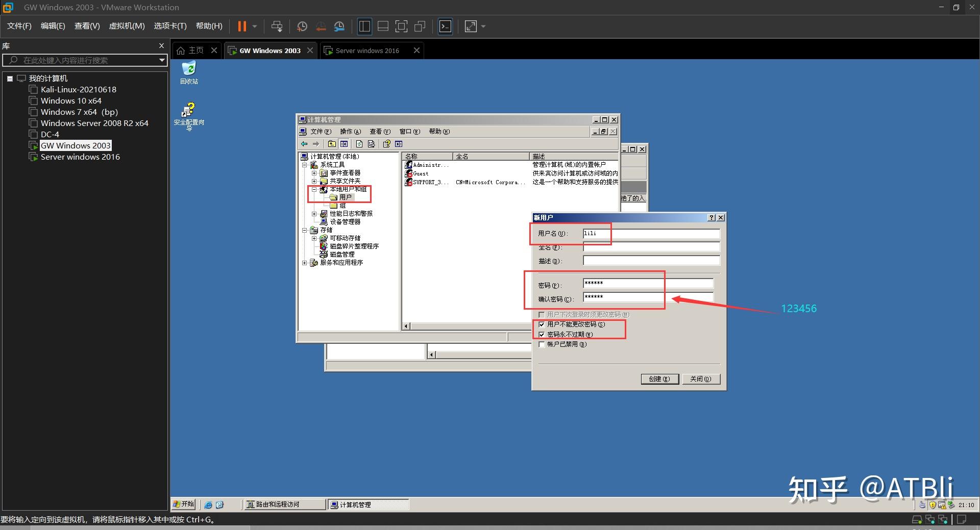The height and width of the screenshot is (530, 980).
Task: Enable 帐户已禁用 checkbox
Action: tap(542, 344)
